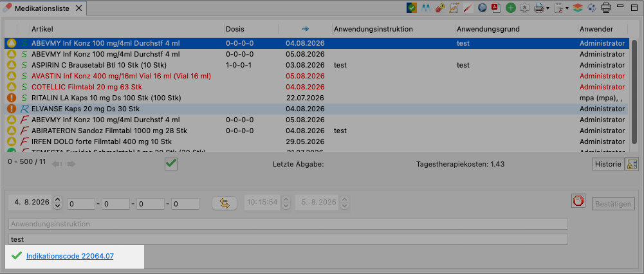
Task: Click the vertical scrollbar of medication list
Action: pos(634,92)
